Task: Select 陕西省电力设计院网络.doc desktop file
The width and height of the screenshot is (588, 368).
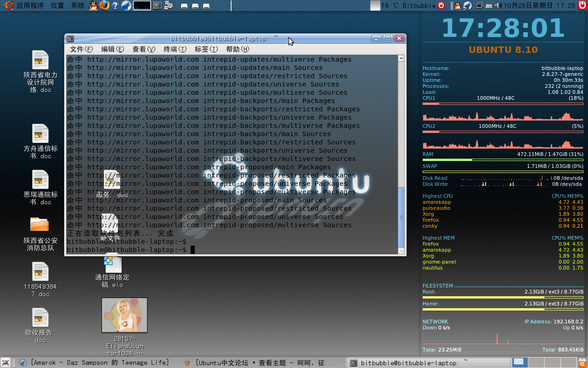Action: pyautogui.click(x=40, y=72)
